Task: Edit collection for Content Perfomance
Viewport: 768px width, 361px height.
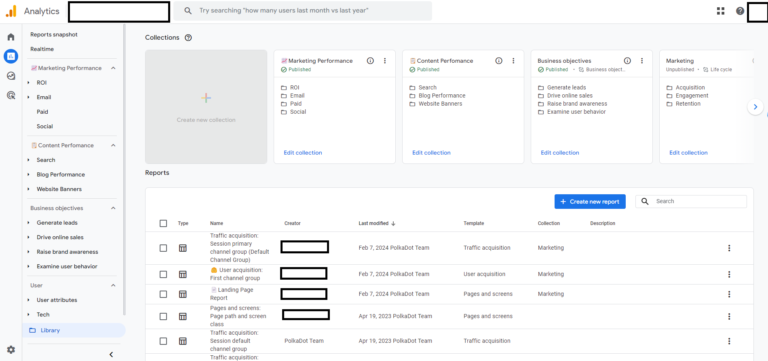Action: 431,153
